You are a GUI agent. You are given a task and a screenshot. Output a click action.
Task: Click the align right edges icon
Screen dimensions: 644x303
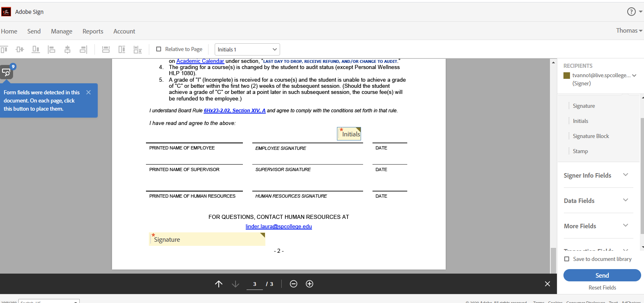pos(83,49)
